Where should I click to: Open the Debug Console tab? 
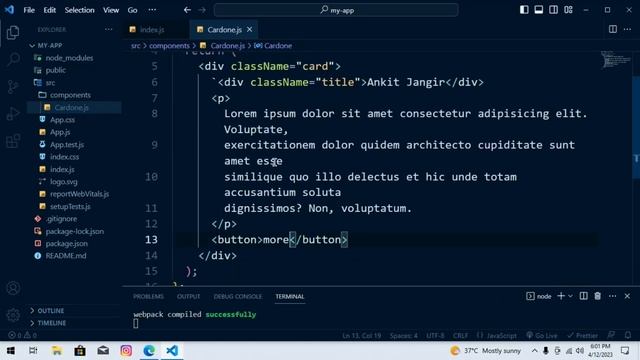click(238, 296)
